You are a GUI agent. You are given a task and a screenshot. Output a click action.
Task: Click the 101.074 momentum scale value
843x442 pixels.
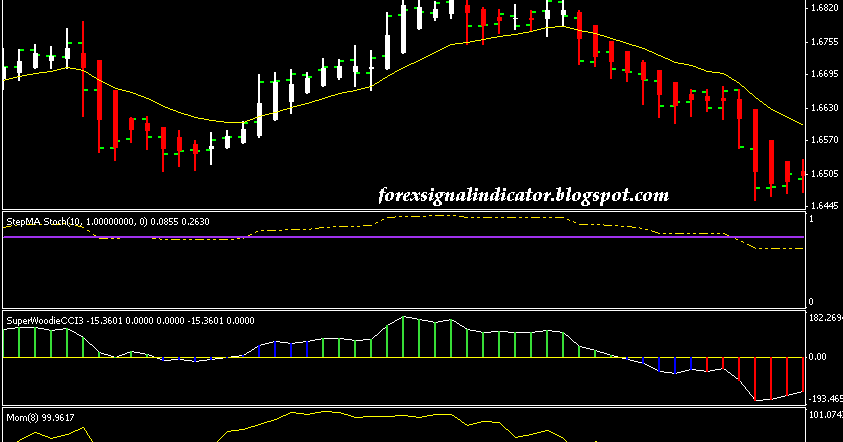[826, 414]
